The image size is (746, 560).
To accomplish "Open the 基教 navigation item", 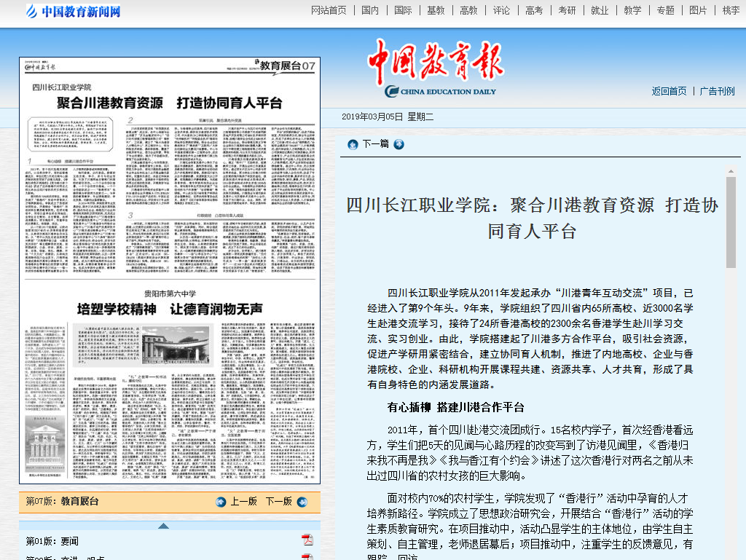I will pos(436,10).
